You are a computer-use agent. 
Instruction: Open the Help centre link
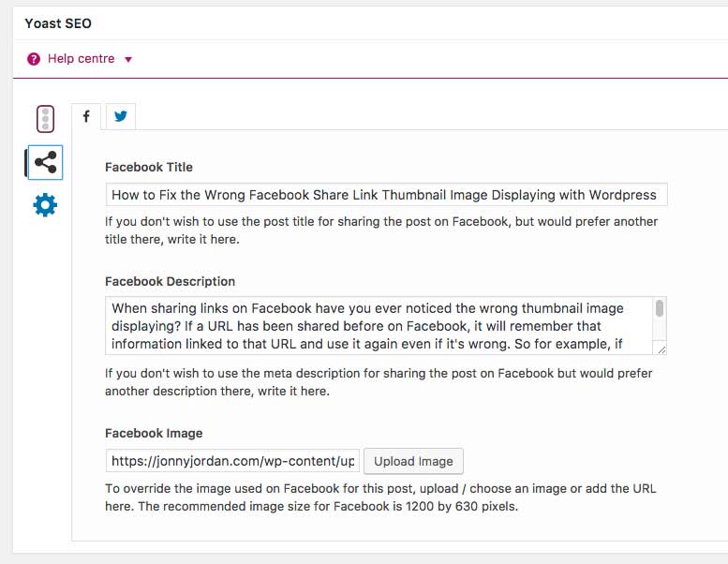pyautogui.click(x=81, y=58)
